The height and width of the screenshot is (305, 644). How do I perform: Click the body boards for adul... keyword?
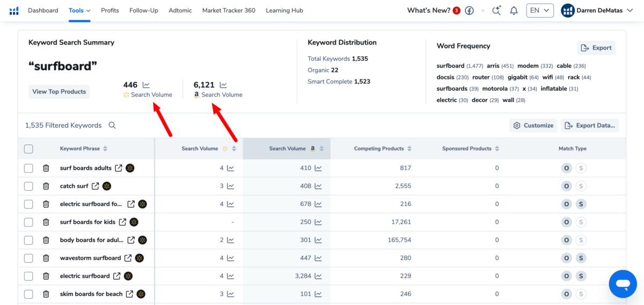(x=92, y=240)
